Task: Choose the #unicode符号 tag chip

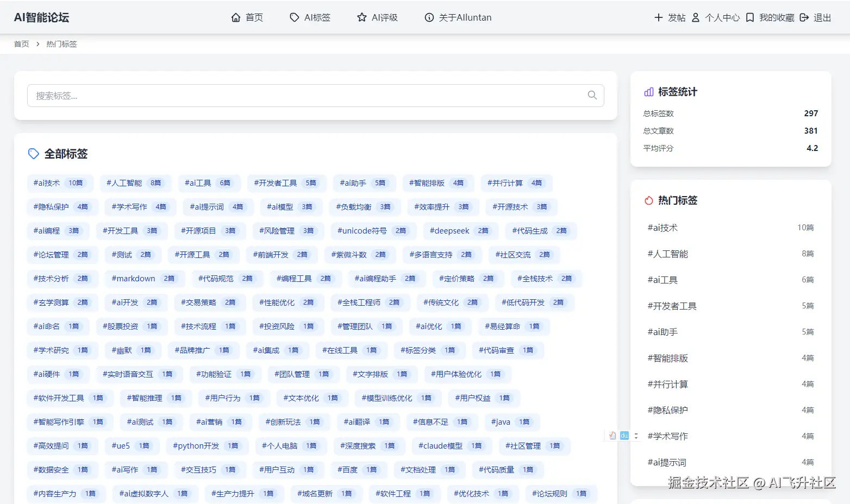Action: point(373,231)
